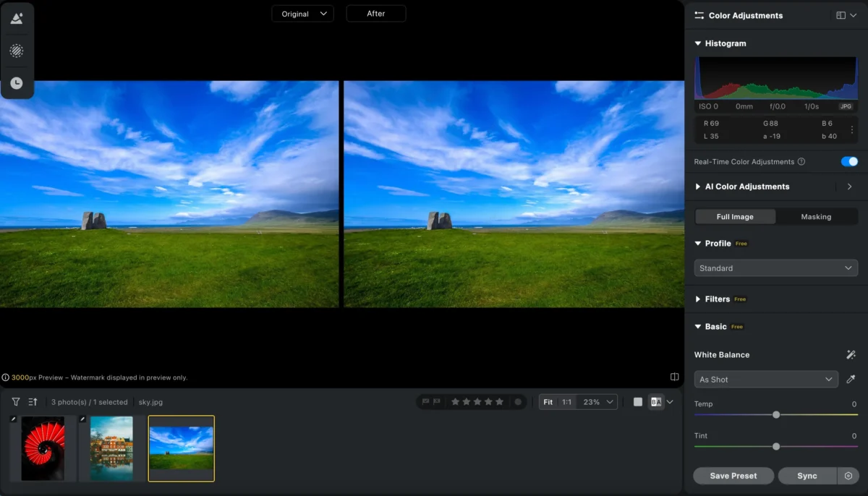The height and width of the screenshot is (496, 868).
Task: Click the auto white balance magic wand
Action: pos(851,355)
